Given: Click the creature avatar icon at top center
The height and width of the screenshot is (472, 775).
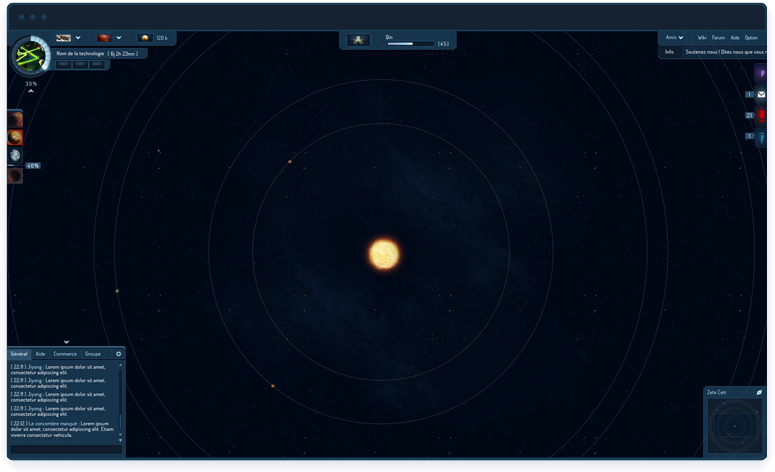Looking at the screenshot, I should pos(358,40).
